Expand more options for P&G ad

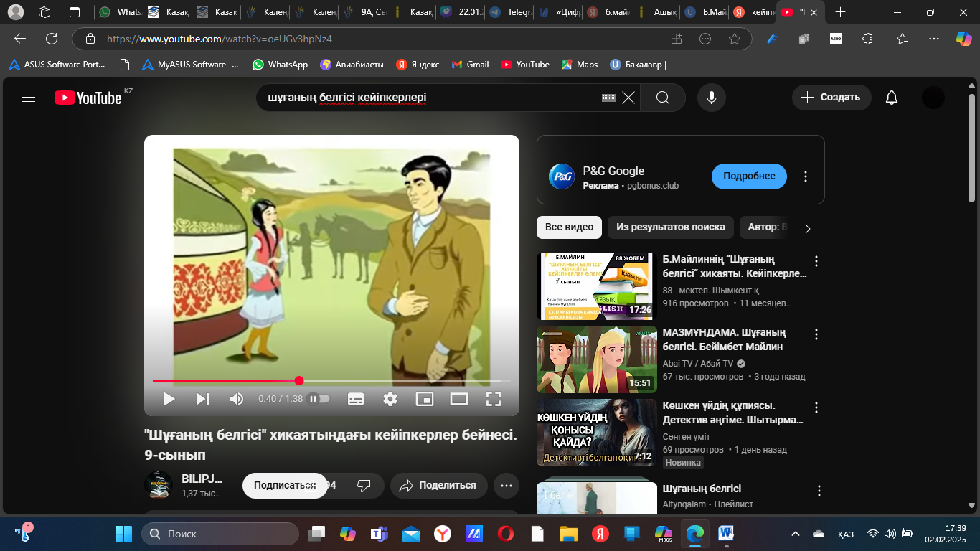click(806, 176)
